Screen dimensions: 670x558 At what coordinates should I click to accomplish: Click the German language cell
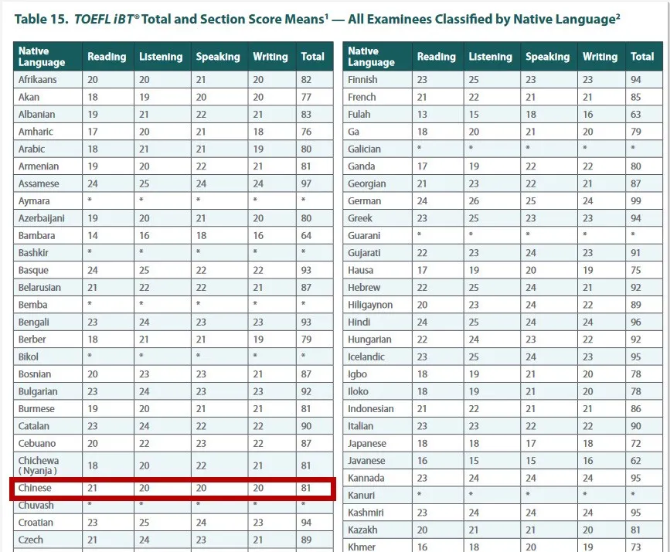coord(378,201)
